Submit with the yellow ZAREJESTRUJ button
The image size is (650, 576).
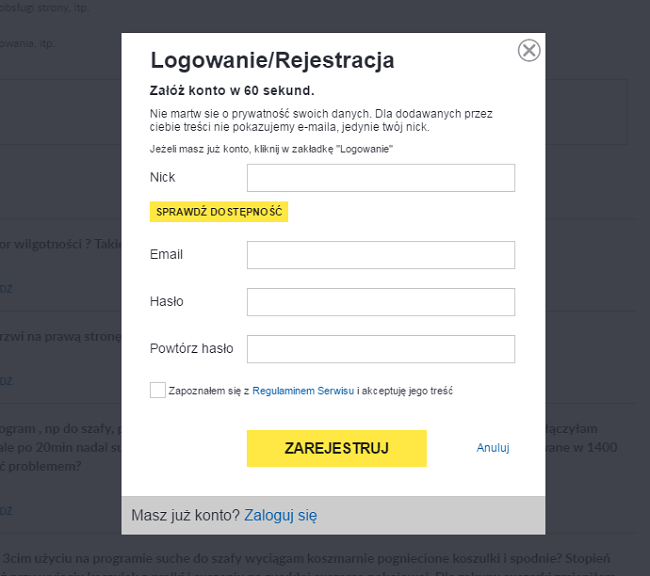click(x=337, y=448)
